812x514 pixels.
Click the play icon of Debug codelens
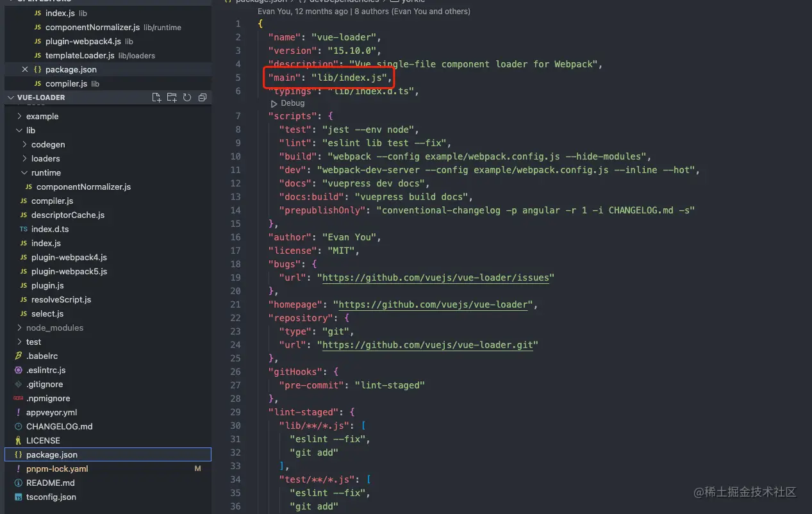point(274,103)
